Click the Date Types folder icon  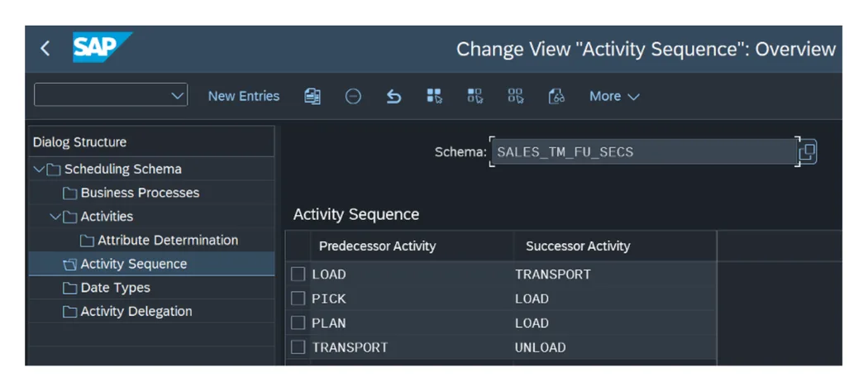point(69,289)
